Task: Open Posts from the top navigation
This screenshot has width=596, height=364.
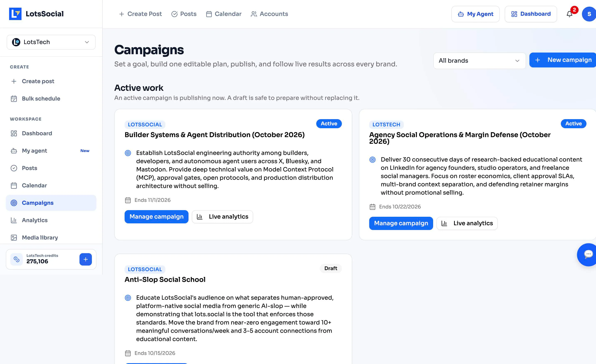Action: pyautogui.click(x=184, y=14)
